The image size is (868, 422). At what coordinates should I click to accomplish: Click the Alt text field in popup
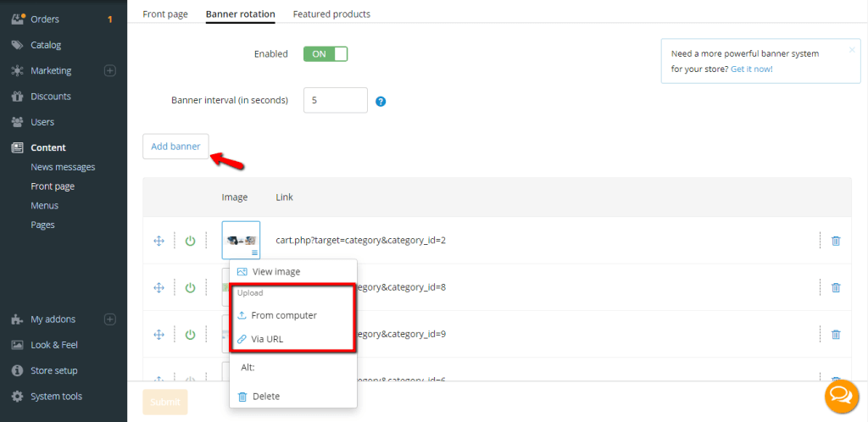[x=293, y=367]
